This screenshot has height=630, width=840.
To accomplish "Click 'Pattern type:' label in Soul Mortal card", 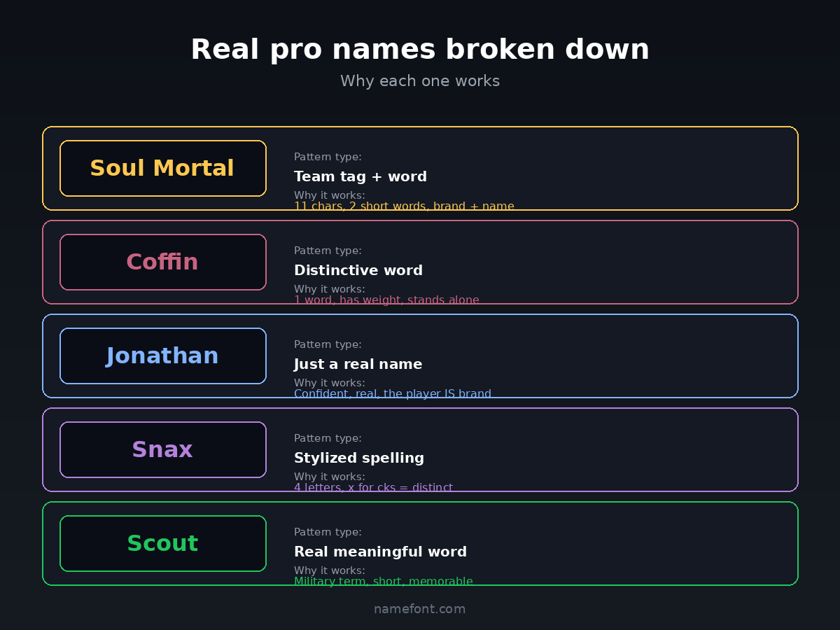I will 328,157.
